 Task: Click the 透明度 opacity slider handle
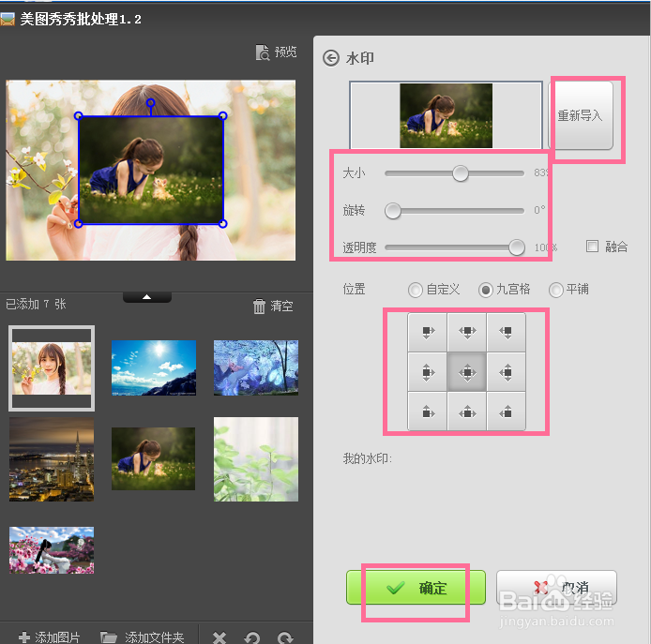[517, 247]
